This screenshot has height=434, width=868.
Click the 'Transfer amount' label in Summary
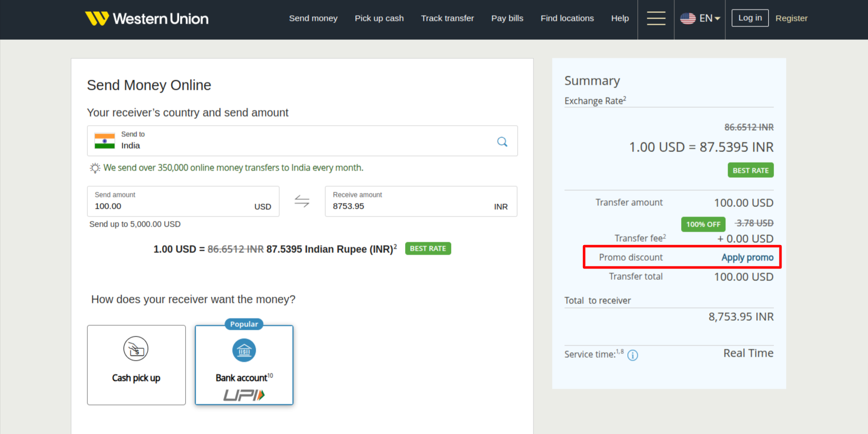(629, 202)
